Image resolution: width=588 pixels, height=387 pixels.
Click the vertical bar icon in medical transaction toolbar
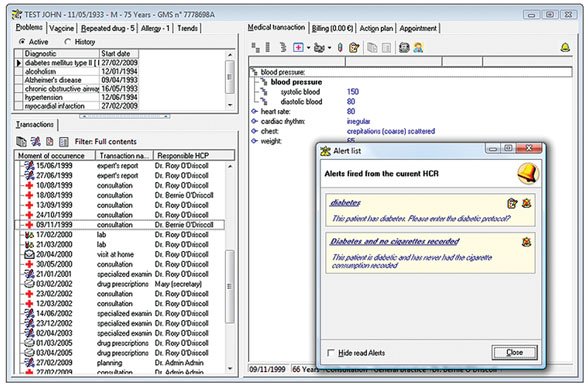point(267,47)
